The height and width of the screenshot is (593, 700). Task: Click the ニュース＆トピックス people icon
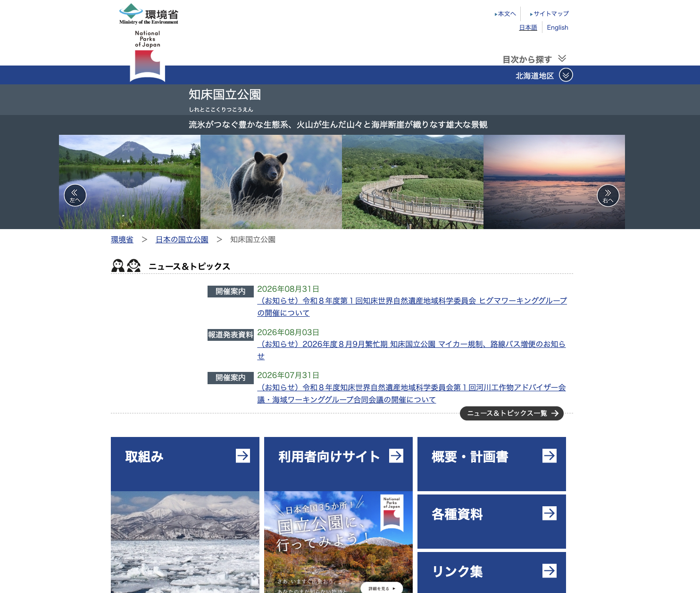pos(126,266)
